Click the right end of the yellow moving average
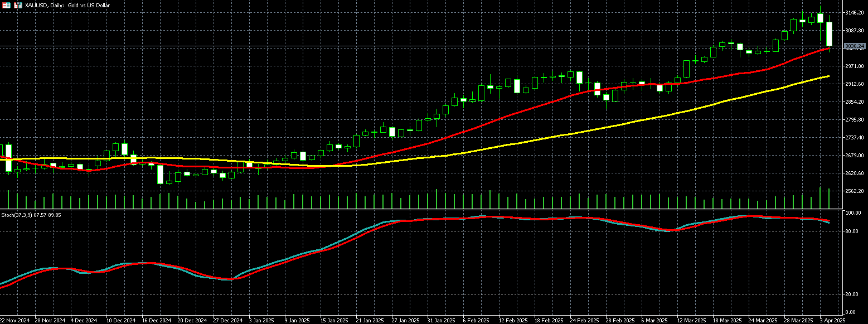 [x=828, y=76]
